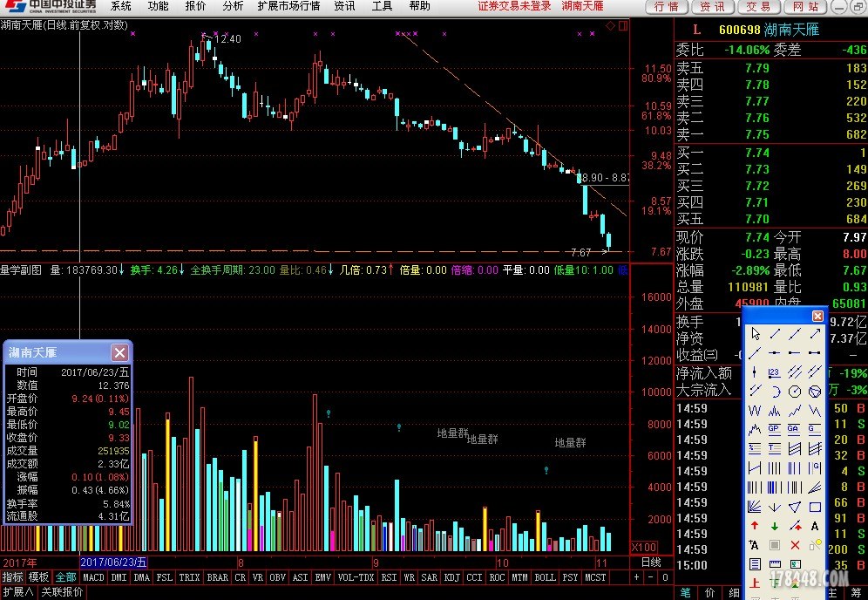Image resolution: width=868 pixels, height=600 pixels.
Task: Select the T lines tool
Action: (775, 448)
